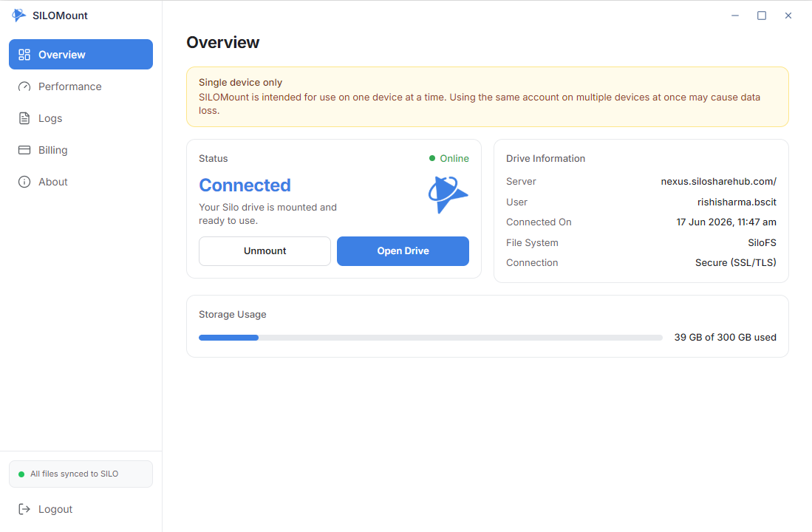Open Drive using the blue button
Screen dimensions: 812x532
click(x=403, y=251)
